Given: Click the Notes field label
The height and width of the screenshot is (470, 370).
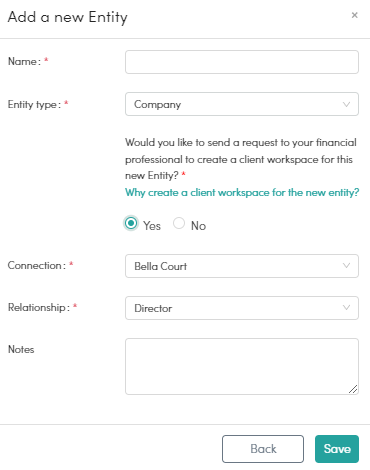Looking at the screenshot, I should tap(21, 349).
